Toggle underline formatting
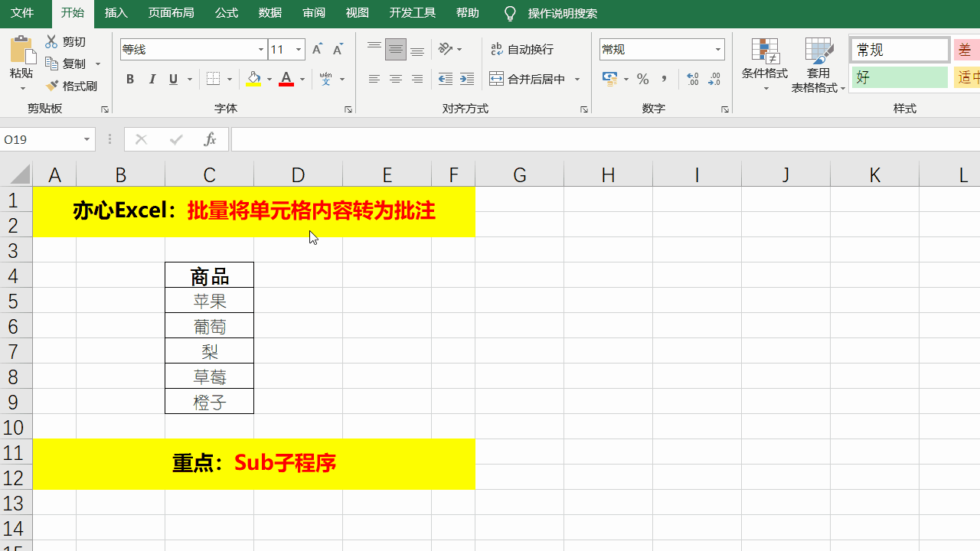This screenshot has width=980, height=551. (173, 79)
